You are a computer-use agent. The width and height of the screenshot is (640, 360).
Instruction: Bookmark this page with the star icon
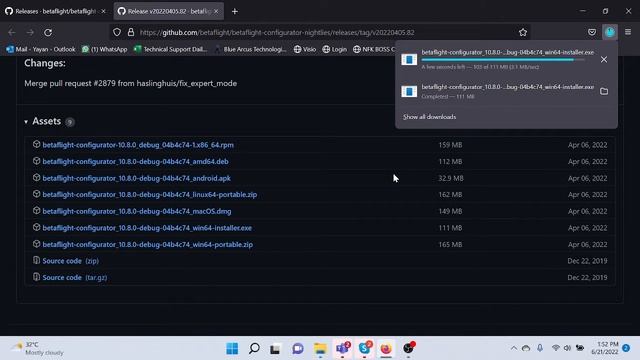(523, 32)
